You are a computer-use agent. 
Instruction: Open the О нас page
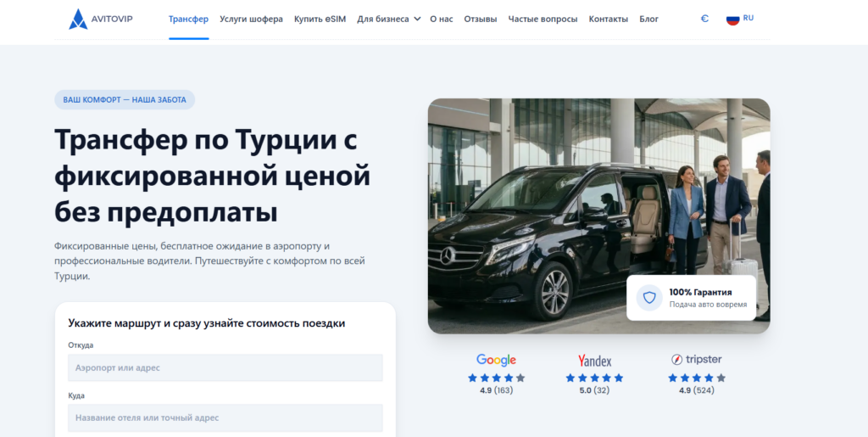point(442,19)
